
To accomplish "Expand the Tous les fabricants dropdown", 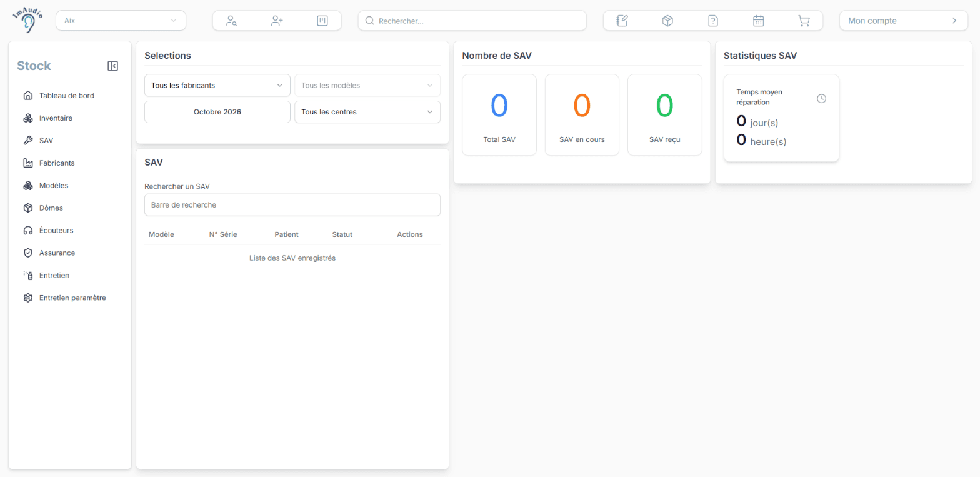I will (217, 86).
